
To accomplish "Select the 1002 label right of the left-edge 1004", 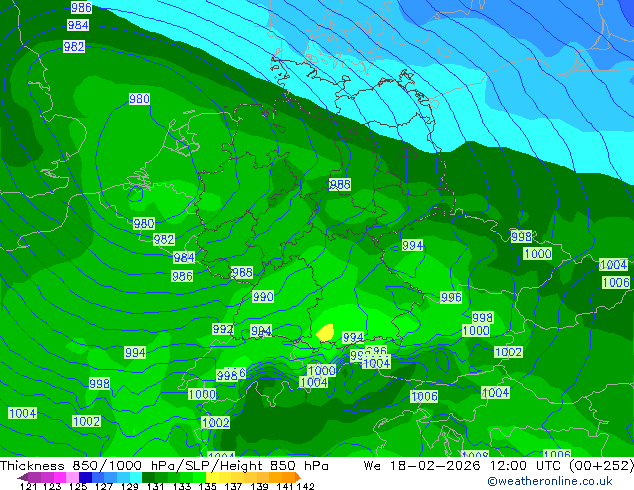I will tap(87, 421).
